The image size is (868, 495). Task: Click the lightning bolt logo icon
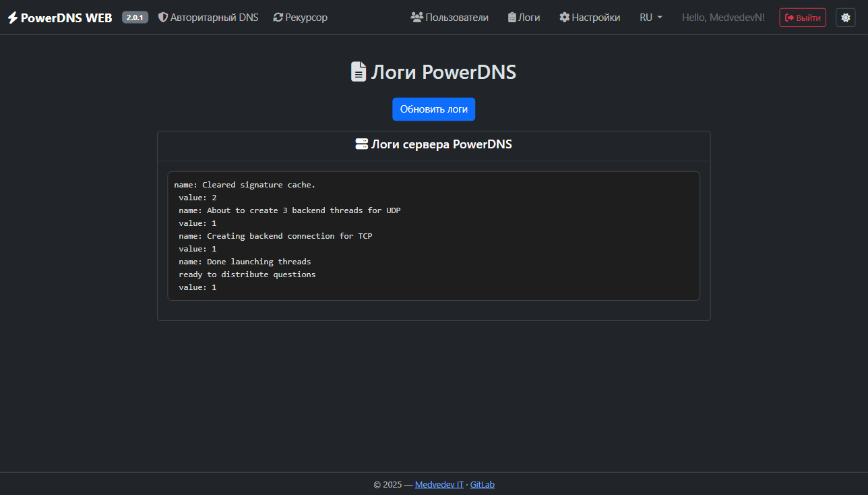coord(13,18)
